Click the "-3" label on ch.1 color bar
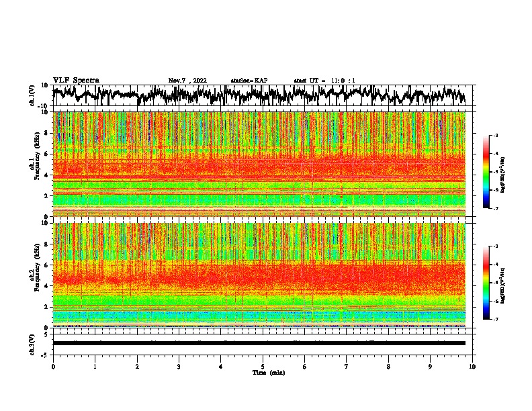The image size is (532, 411). 495,135
